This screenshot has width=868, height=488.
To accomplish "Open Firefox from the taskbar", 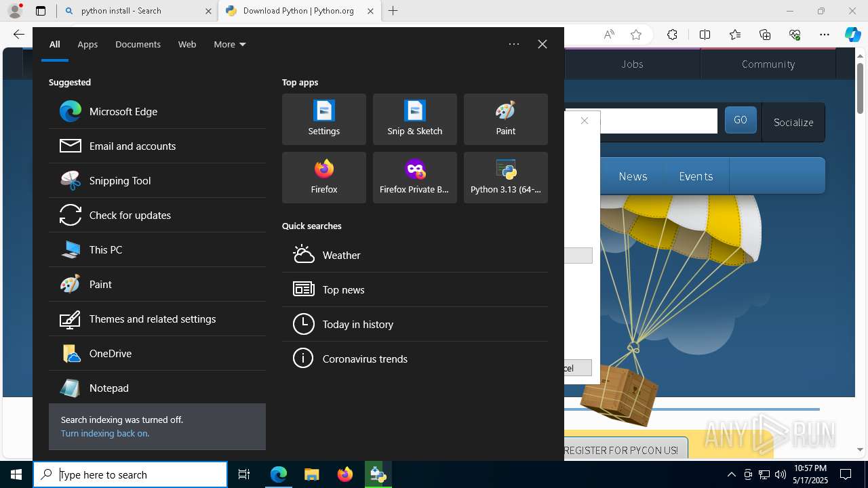I will coord(344,474).
